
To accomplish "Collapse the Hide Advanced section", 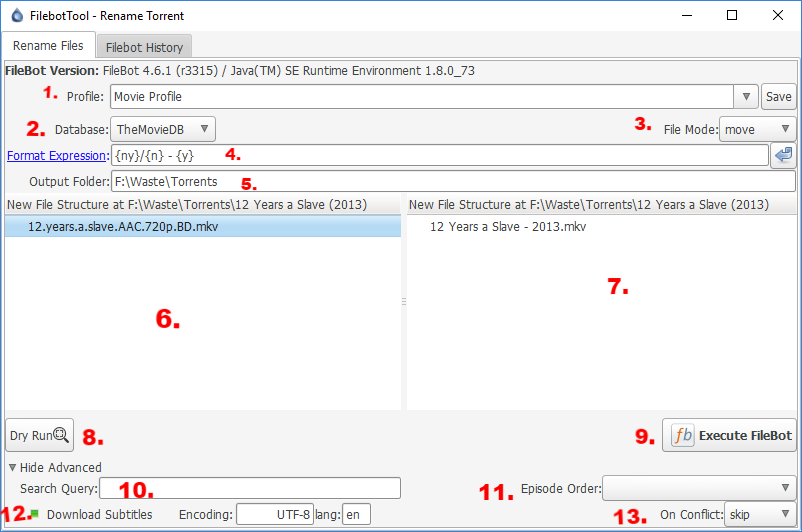I will pos(55,468).
